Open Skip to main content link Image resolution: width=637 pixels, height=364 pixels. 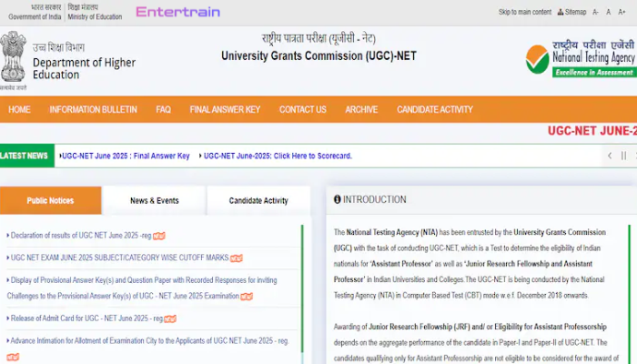(525, 12)
